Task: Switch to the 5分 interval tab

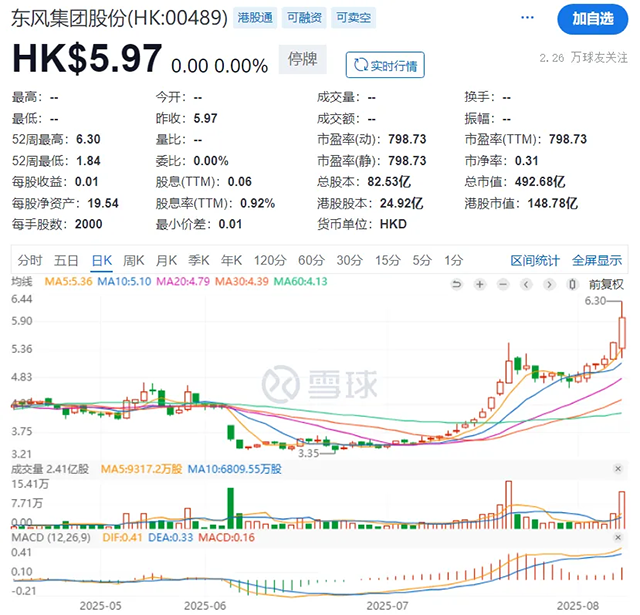Action: click(x=422, y=260)
